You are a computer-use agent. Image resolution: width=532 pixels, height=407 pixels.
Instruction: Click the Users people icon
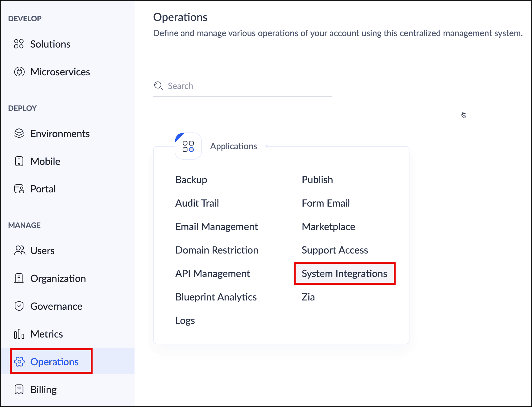coord(19,250)
